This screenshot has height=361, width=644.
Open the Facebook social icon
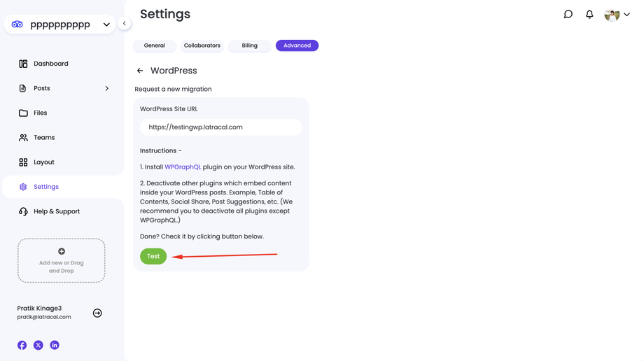tap(22, 345)
